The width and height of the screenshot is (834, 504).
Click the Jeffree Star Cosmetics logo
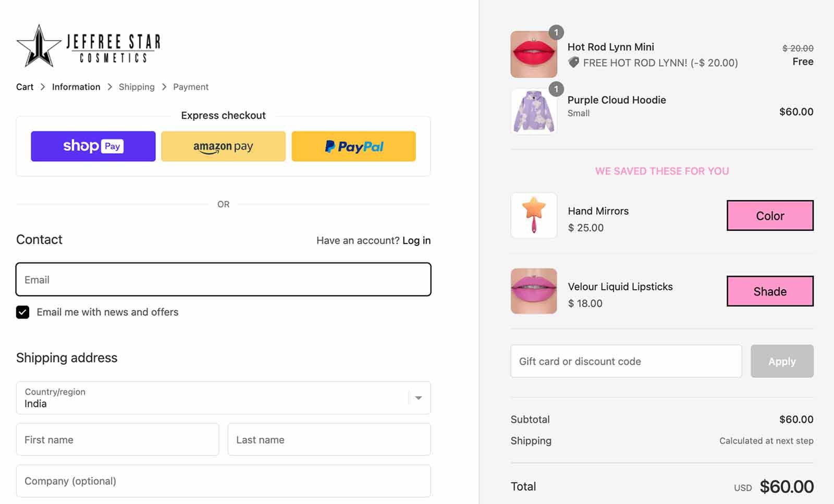89,45
